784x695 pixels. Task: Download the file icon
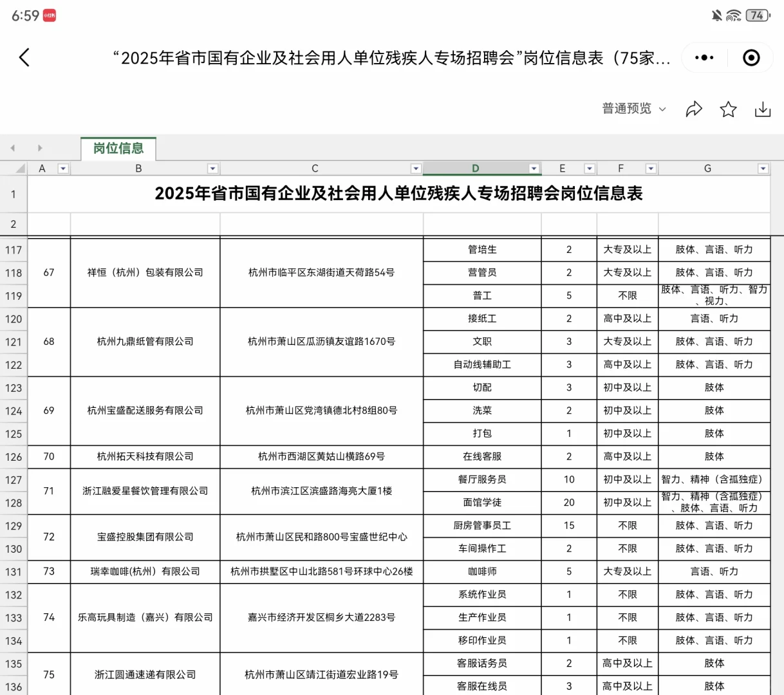tap(763, 109)
